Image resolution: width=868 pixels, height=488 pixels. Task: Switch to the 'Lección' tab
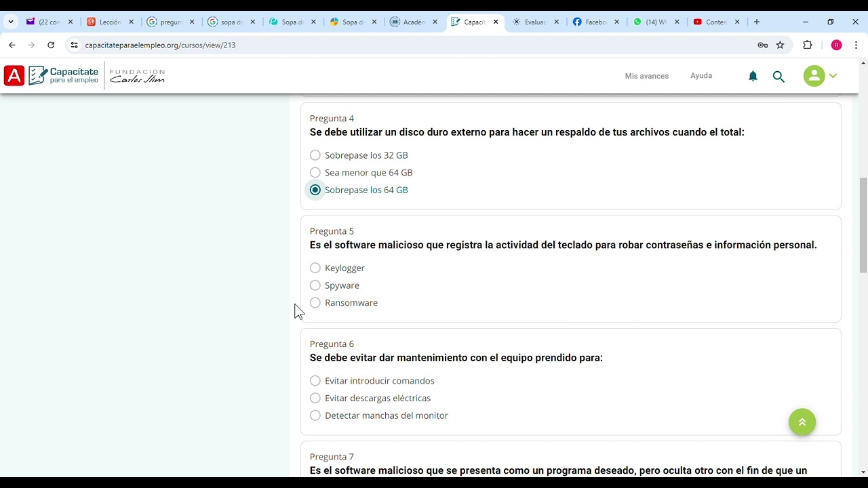coord(111,22)
